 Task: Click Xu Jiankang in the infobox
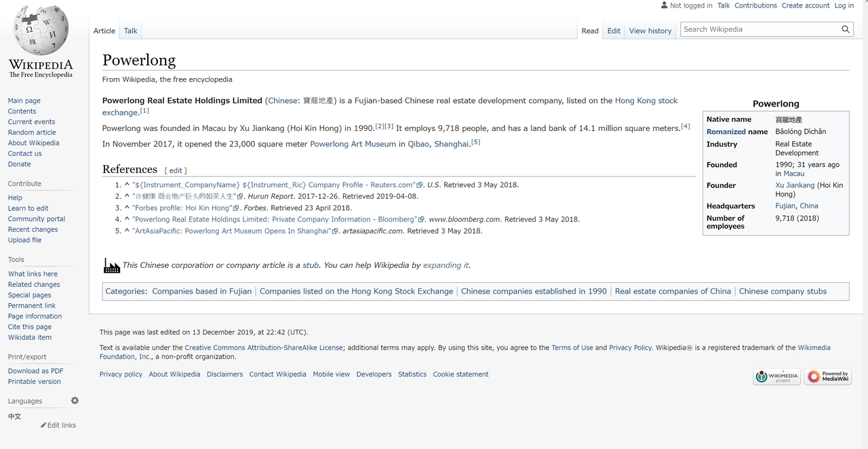(x=795, y=185)
